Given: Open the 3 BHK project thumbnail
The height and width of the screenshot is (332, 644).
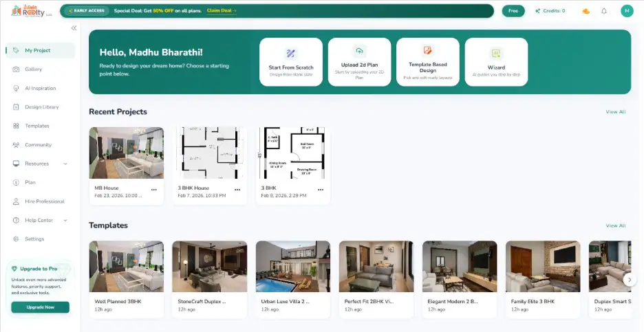Looking at the screenshot, I should (293, 153).
